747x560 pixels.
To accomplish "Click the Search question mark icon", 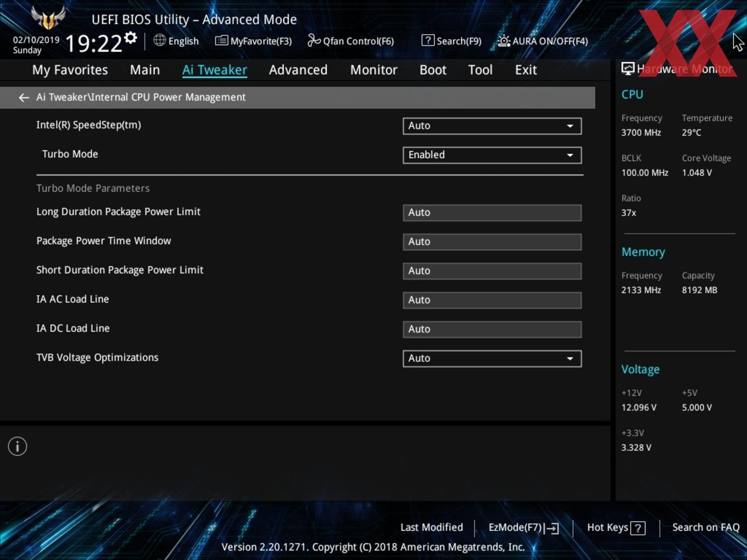I will pyautogui.click(x=428, y=40).
